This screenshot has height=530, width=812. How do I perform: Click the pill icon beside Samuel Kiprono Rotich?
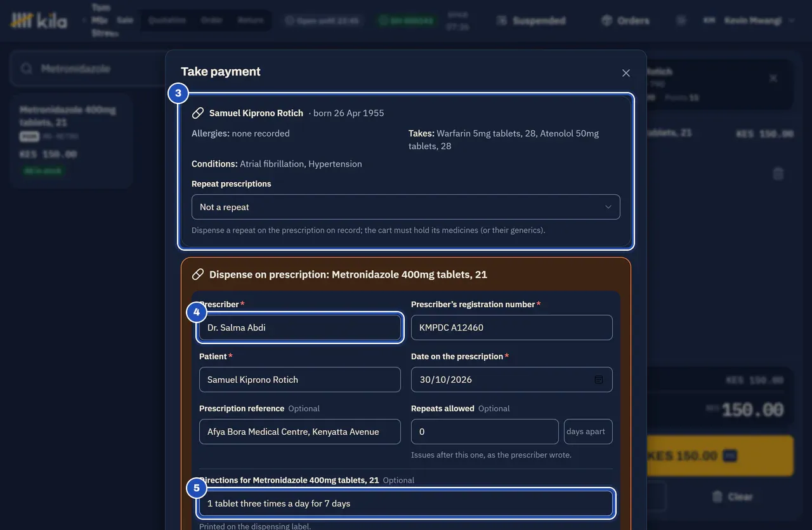click(198, 113)
